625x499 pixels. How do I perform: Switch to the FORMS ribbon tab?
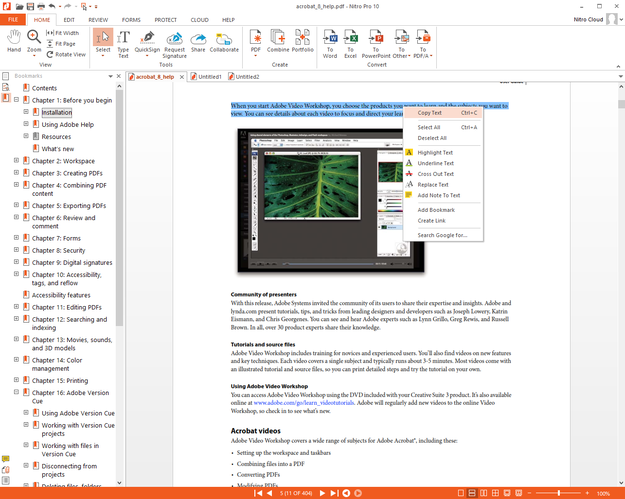click(x=131, y=20)
